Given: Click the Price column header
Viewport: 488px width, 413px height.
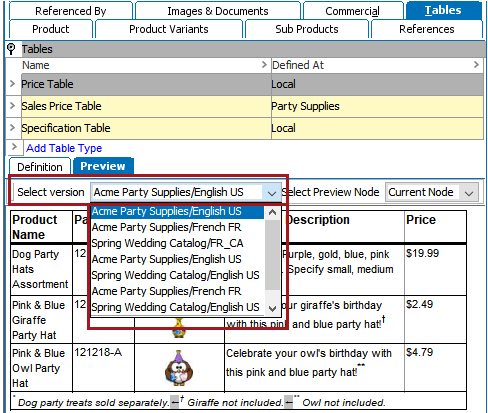Looking at the screenshot, I should click(435, 227).
